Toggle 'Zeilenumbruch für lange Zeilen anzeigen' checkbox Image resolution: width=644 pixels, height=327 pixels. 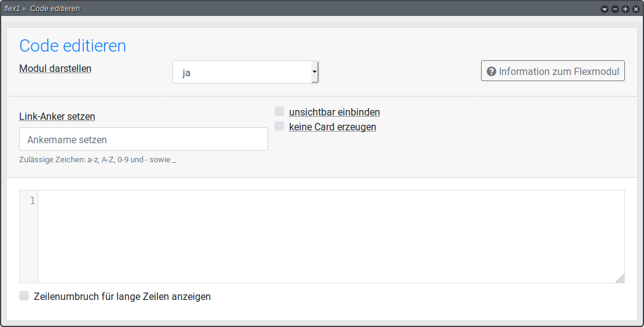[x=24, y=296]
